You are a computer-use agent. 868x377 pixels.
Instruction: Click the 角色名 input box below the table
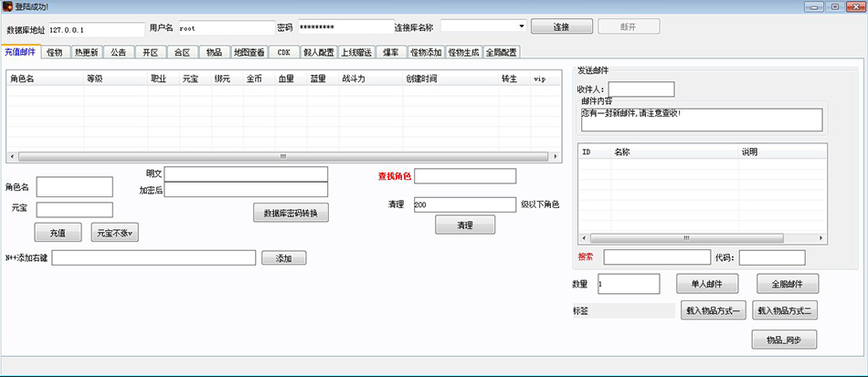click(x=75, y=187)
